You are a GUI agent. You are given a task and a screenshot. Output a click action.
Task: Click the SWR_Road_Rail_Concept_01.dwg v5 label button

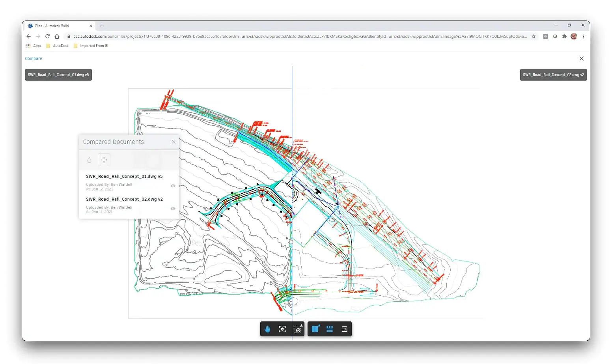58,75
